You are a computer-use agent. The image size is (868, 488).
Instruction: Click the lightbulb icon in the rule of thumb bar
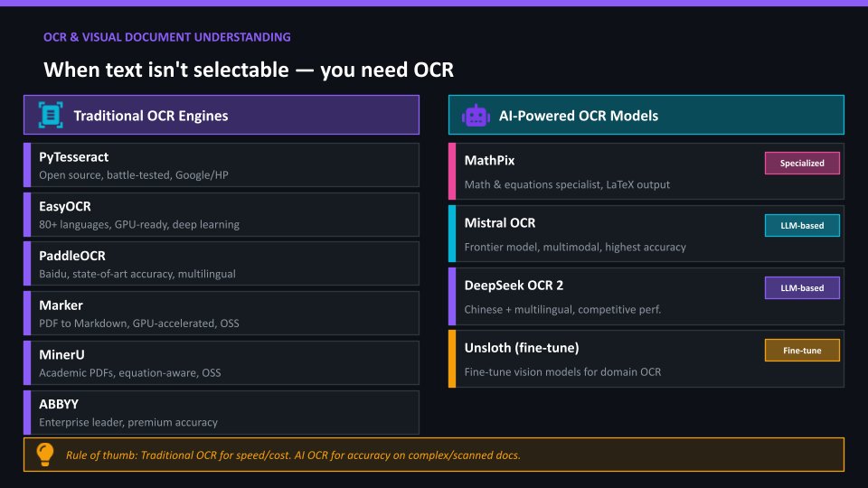[45, 455]
